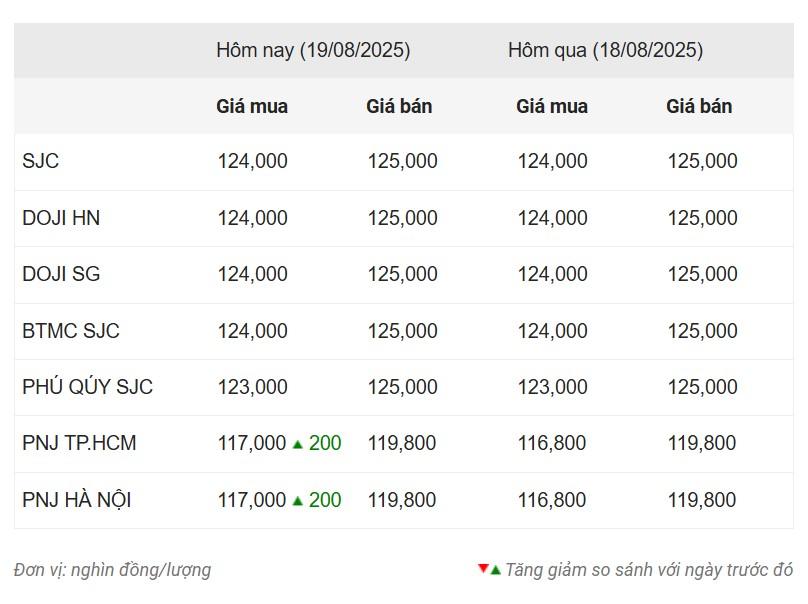Select the DOJI HN row label
This screenshot has height=604, width=808.
point(61,218)
